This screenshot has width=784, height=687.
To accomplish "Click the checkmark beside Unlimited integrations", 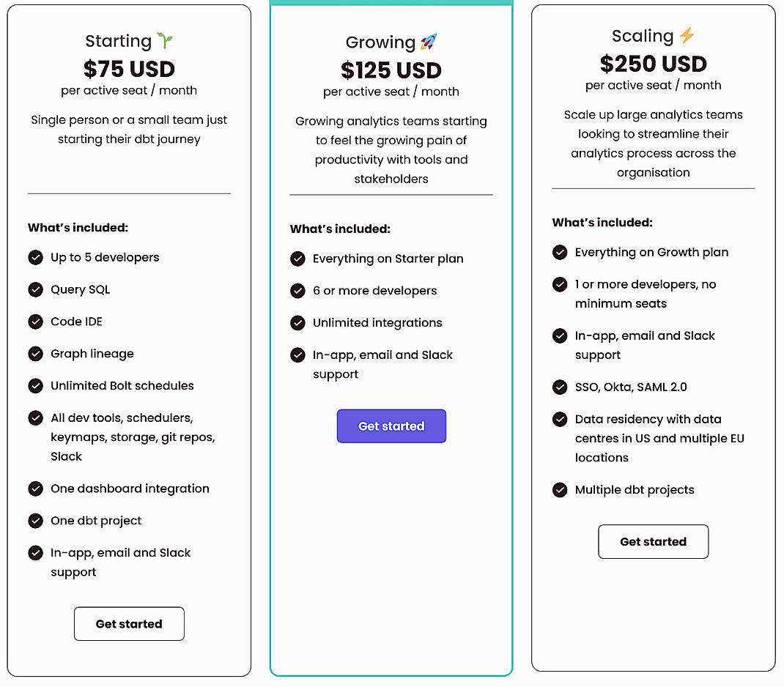I will click(298, 322).
